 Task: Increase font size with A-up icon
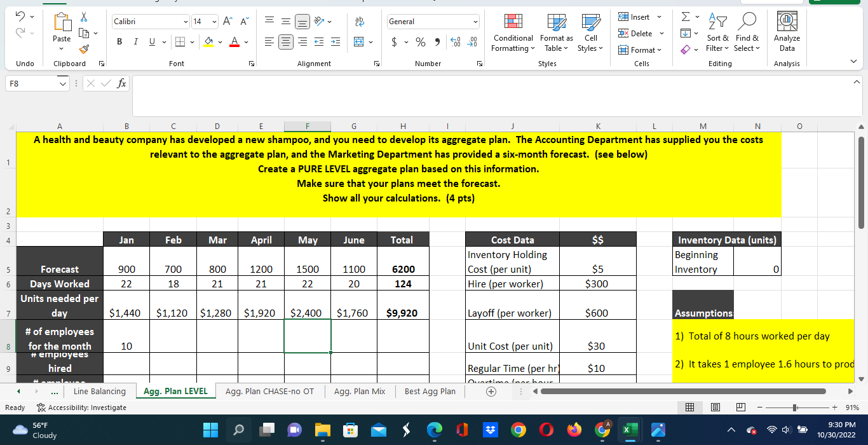[227, 22]
